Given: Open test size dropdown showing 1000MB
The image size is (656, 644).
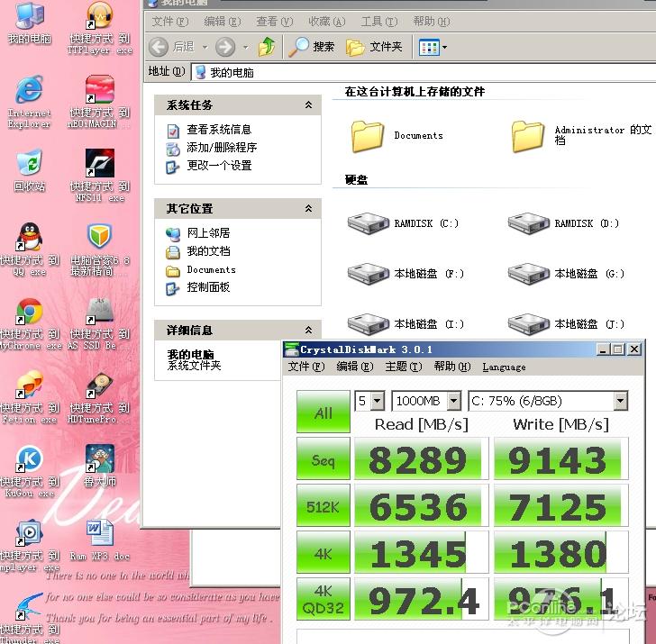Looking at the screenshot, I should coord(453,401).
